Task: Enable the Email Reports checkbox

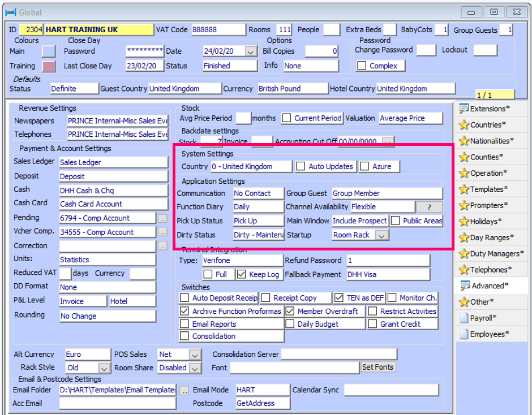Action: (x=185, y=324)
